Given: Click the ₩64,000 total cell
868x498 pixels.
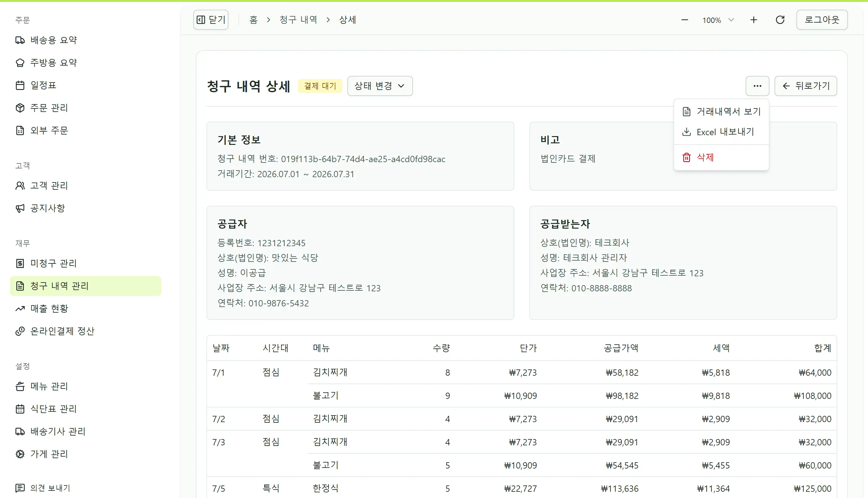Looking at the screenshot, I should [815, 373].
